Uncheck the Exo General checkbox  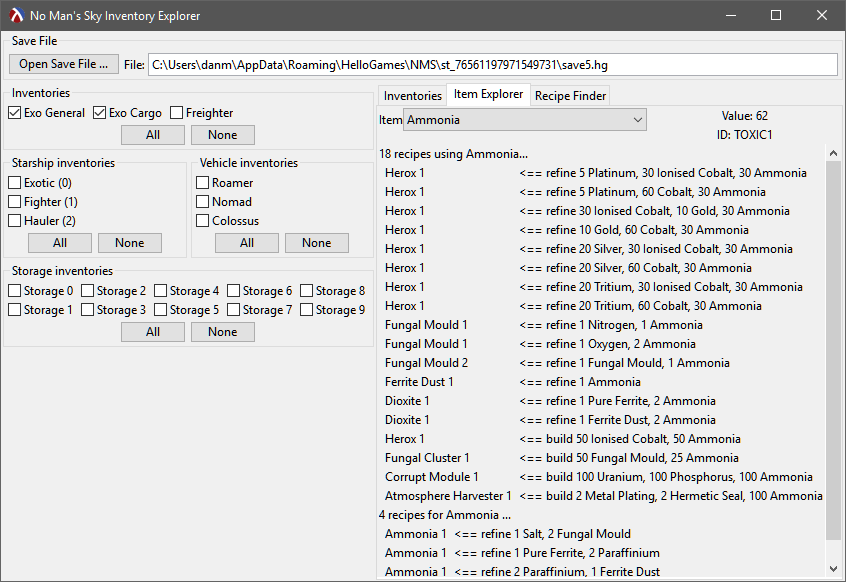tap(15, 113)
